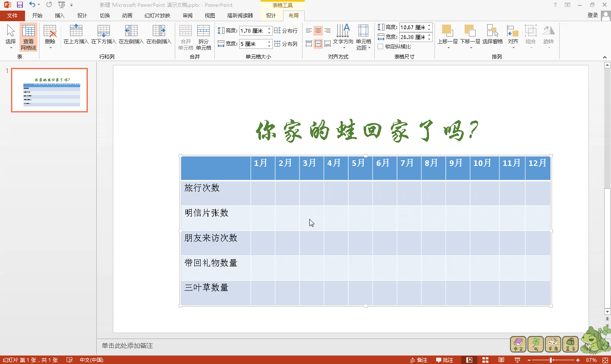Merge cells using 合并单元格 icon
Screen dimensions: 611x364
185,37
